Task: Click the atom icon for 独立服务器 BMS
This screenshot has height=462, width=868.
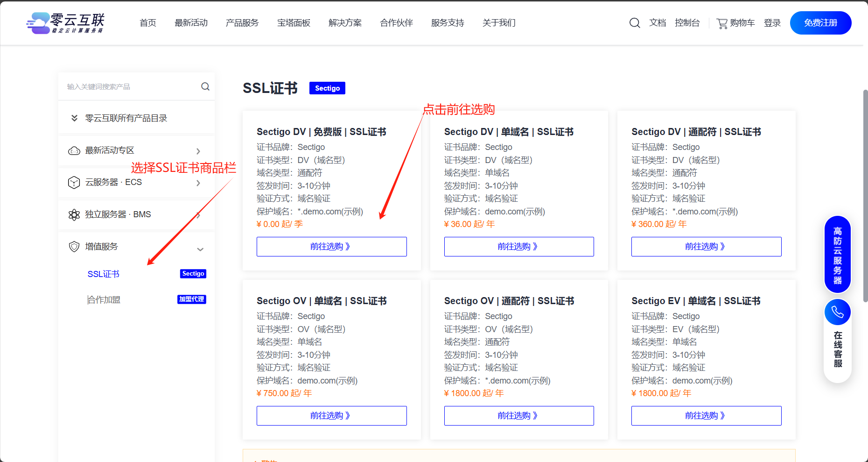Action: click(x=74, y=214)
